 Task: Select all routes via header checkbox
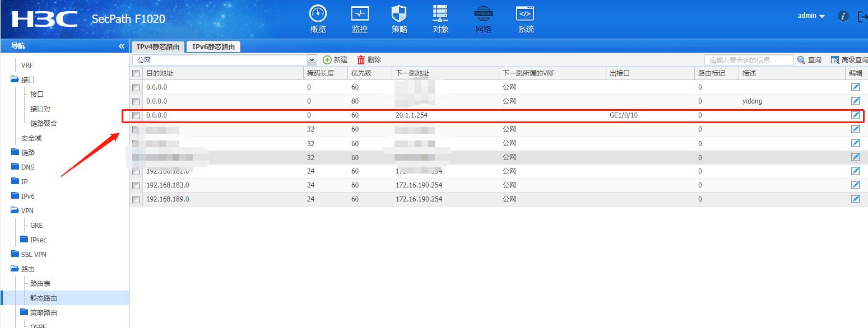point(136,73)
